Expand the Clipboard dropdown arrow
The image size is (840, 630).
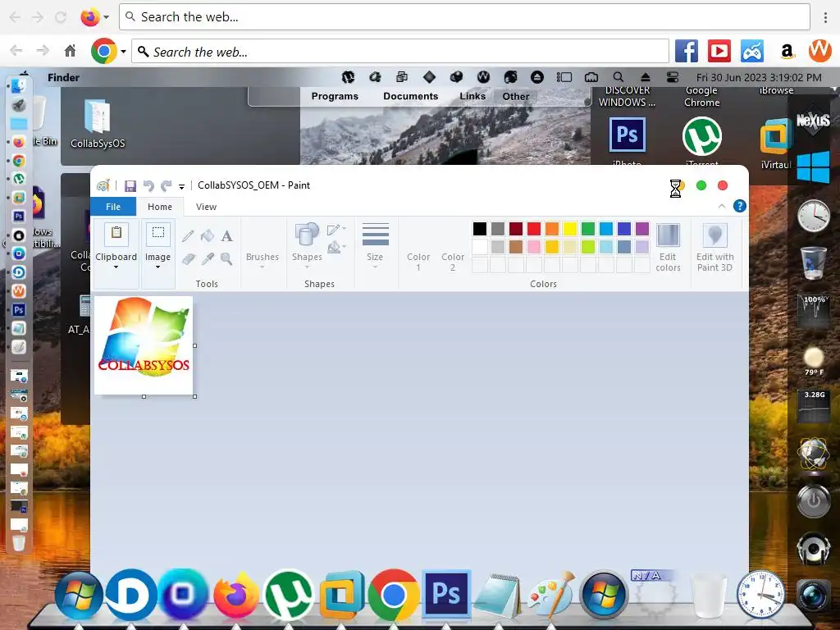point(116,267)
